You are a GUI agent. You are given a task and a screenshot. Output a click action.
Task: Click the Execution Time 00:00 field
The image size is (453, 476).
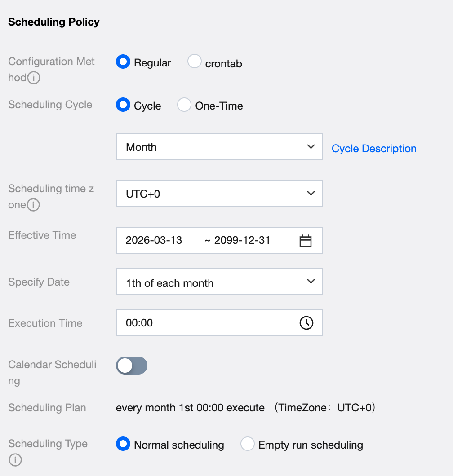207,323
